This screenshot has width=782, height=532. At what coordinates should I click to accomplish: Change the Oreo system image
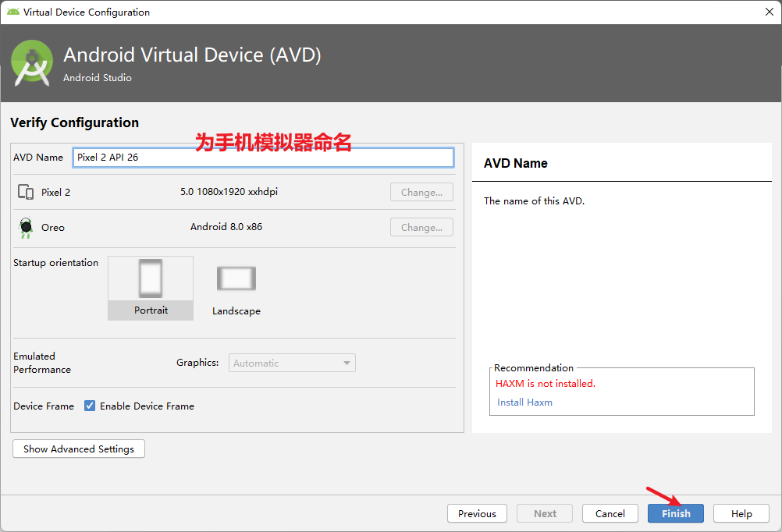[x=421, y=227]
